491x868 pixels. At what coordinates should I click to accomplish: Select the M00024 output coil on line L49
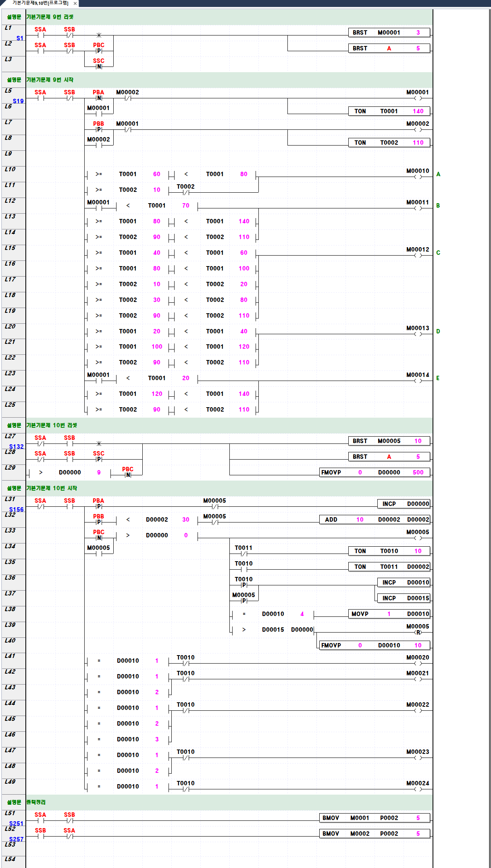tap(418, 789)
